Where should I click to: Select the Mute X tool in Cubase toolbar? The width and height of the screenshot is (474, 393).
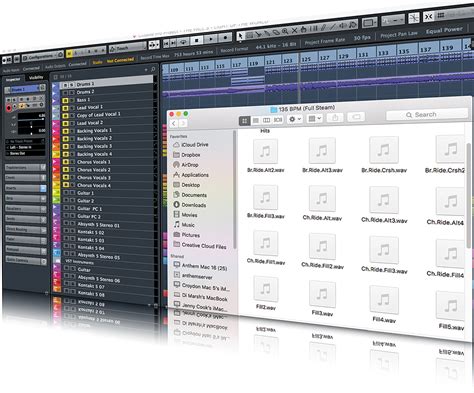tap(294, 31)
